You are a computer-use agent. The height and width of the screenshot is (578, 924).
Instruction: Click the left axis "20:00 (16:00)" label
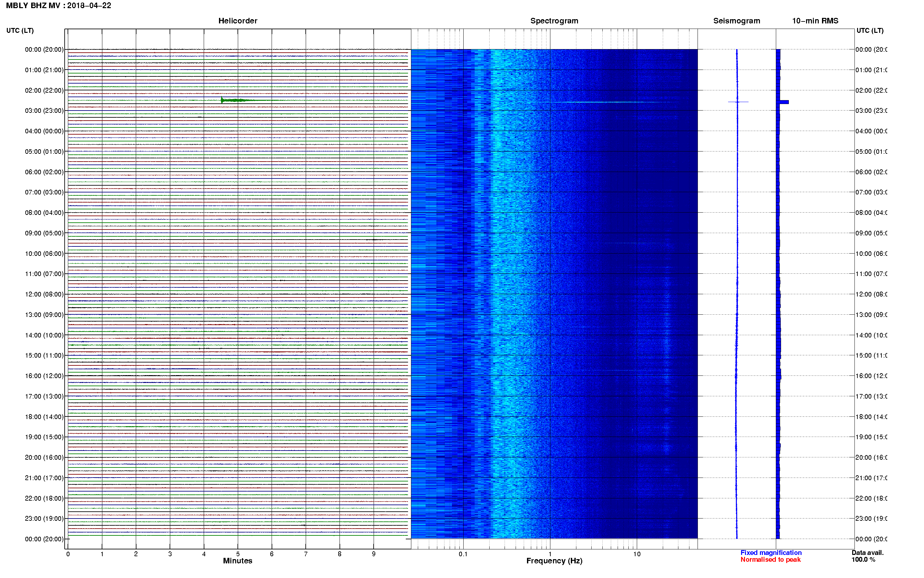coord(44,457)
